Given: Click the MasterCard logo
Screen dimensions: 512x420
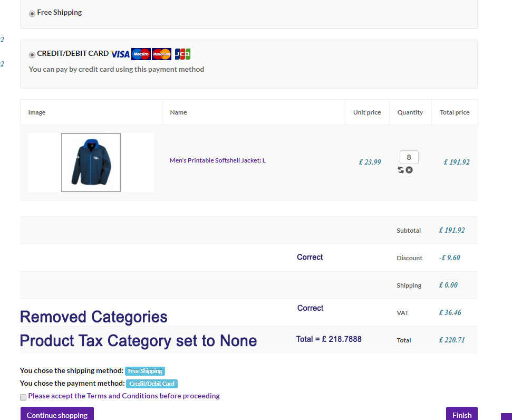Looking at the screenshot, I should 161,54.
